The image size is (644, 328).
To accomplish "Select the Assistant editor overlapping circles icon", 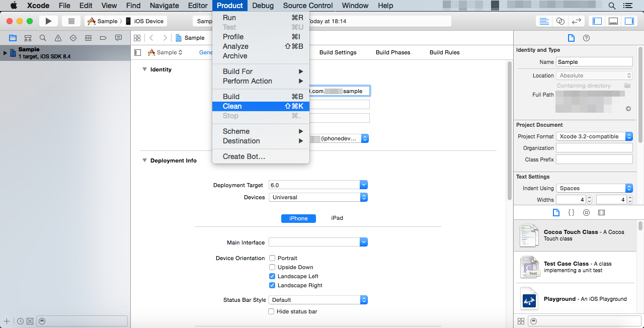I will click(x=560, y=21).
